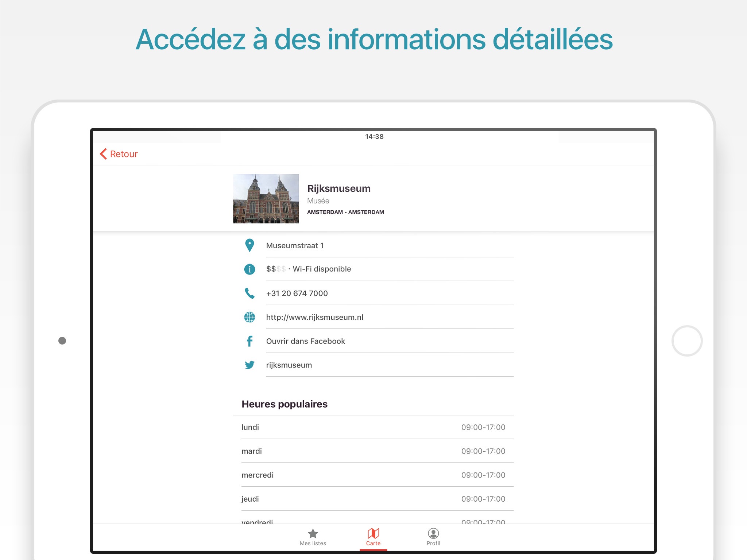Screen dimensions: 747x560
Task: Click the blue info circle icon
Action: click(249, 269)
